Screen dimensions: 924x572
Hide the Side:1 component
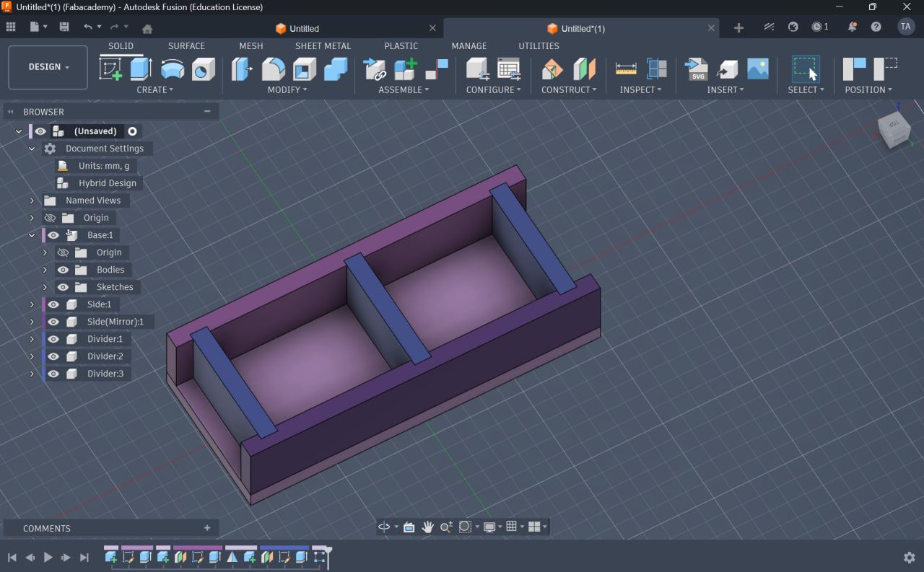(53, 304)
